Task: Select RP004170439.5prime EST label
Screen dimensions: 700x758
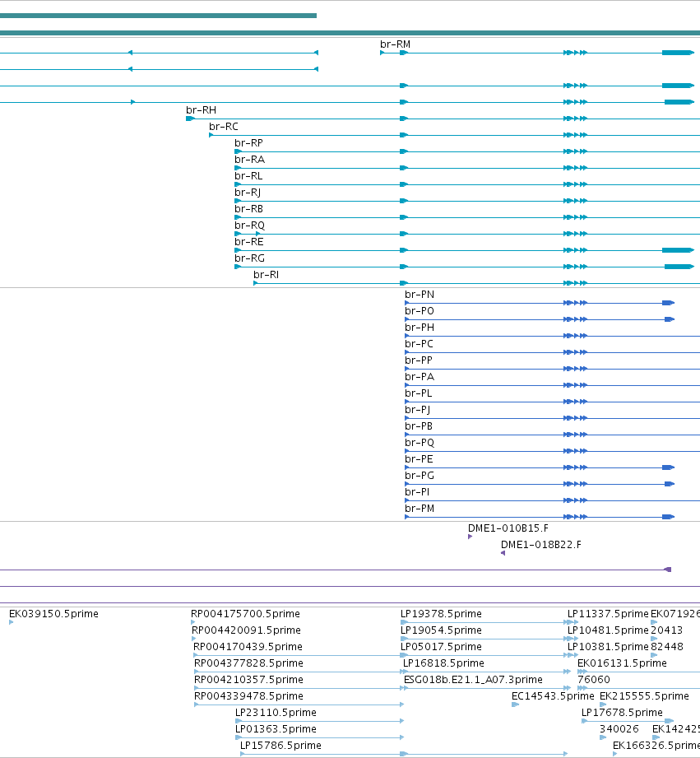Action: (x=248, y=646)
